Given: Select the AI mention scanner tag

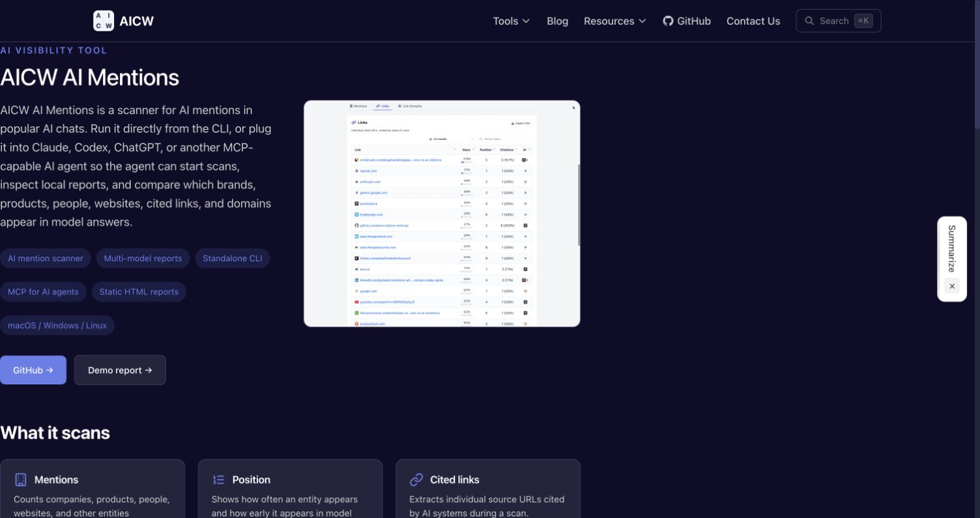Looking at the screenshot, I should (x=46, y=258).
